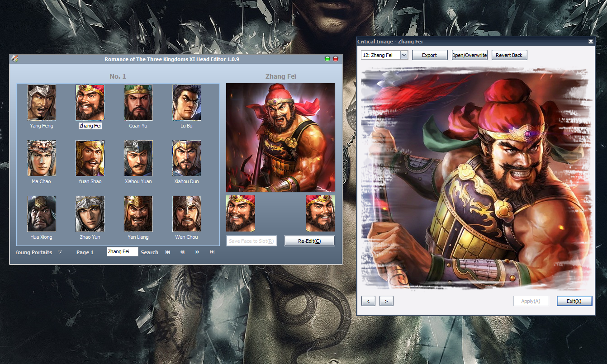Click the 'Wen Chou' name label
The image size is (607, 364).
coord(187,237)
